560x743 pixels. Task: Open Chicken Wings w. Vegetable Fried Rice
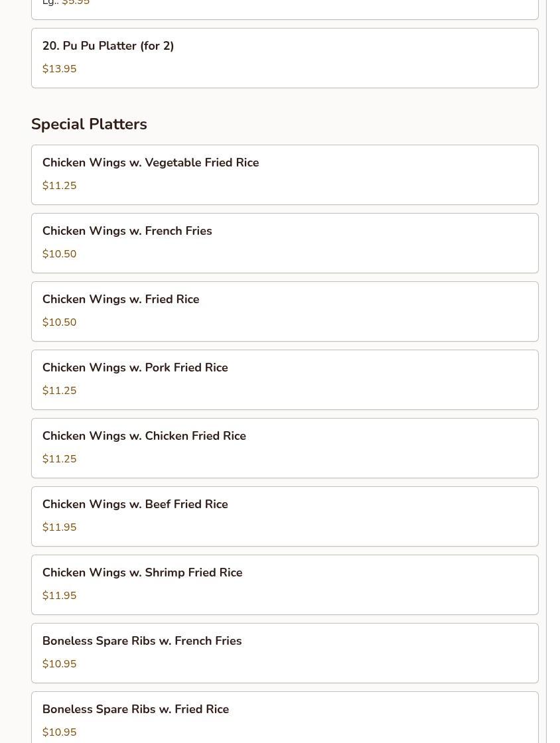(151, 163)
